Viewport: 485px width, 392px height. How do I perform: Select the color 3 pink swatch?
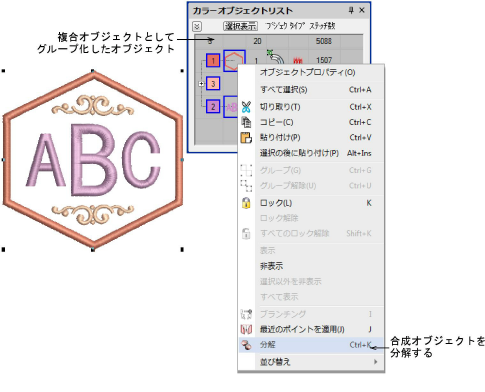pos(213,84)
